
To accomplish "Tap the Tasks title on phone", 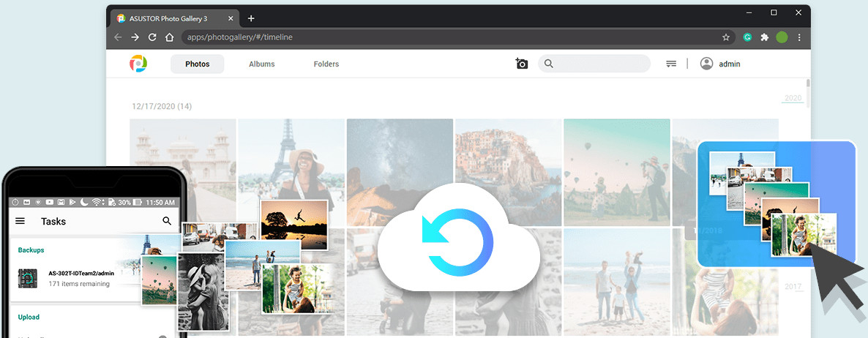I will [x=53, y=221].
